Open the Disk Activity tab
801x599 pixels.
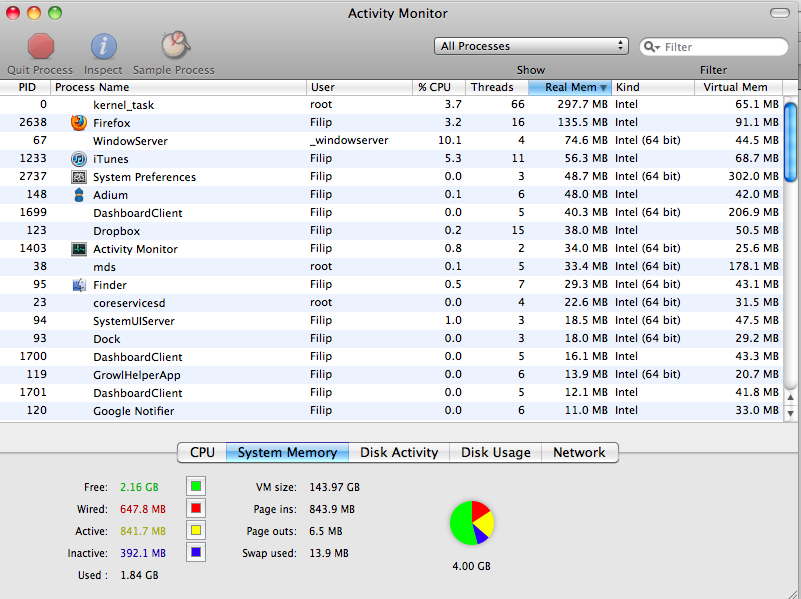point(399,452)
